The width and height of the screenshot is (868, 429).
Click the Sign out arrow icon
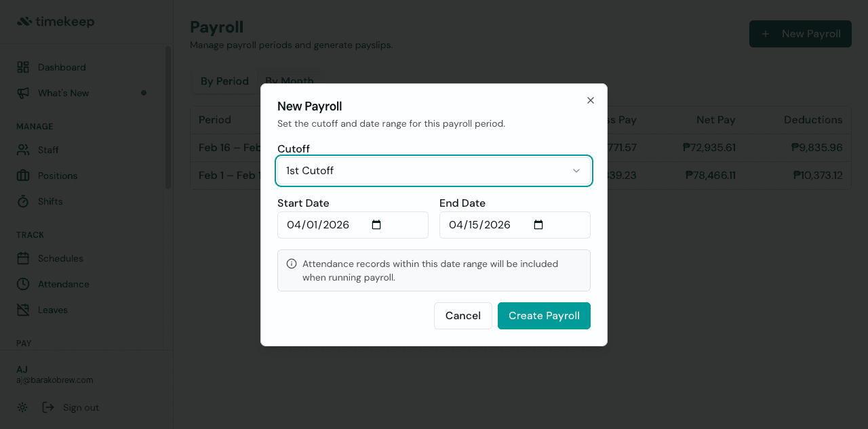tap(47, 407)
